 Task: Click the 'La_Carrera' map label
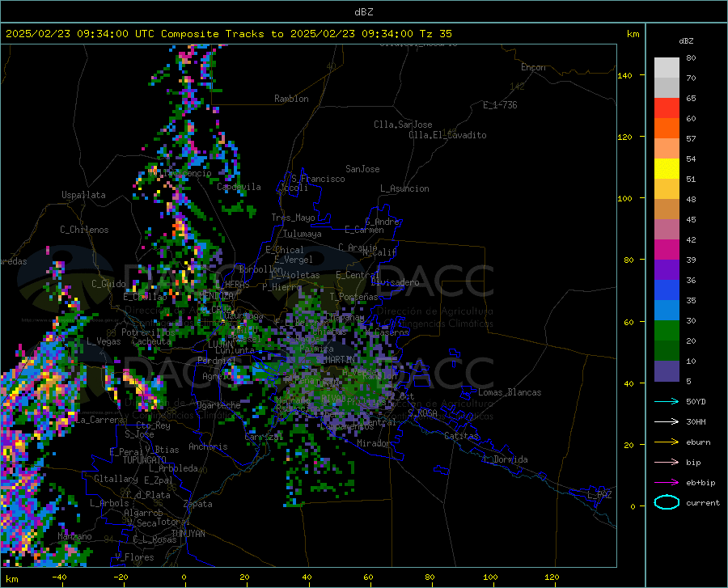(99, 420)
